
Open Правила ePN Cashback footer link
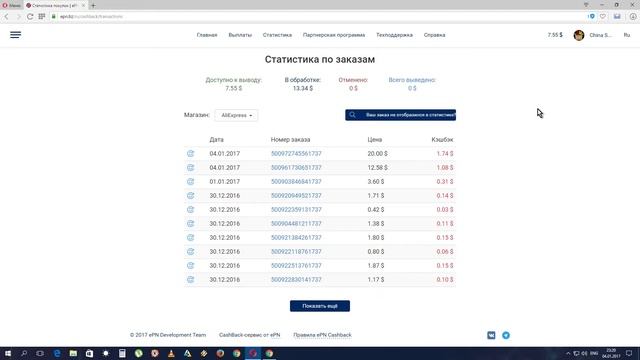click(x=322, y=335)
